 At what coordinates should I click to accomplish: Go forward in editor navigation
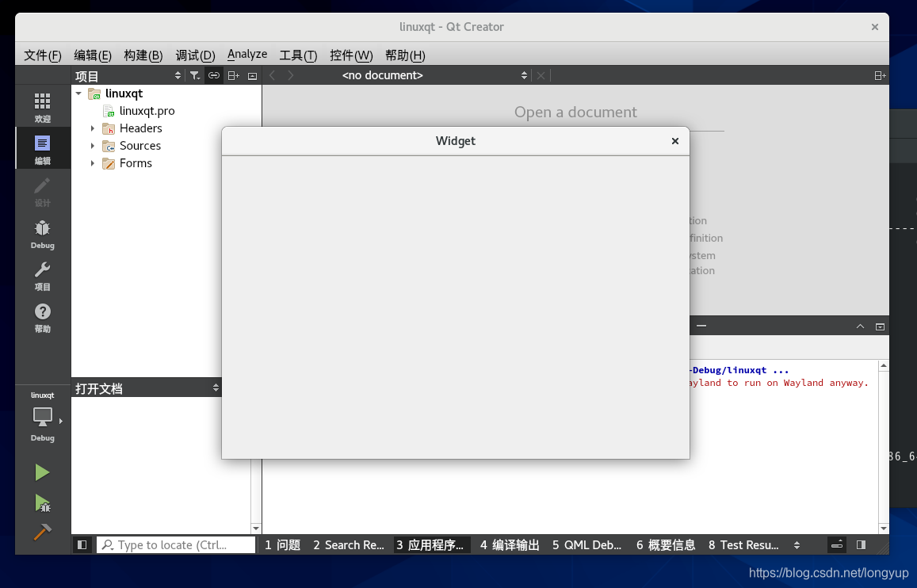[x=291, y=75]
